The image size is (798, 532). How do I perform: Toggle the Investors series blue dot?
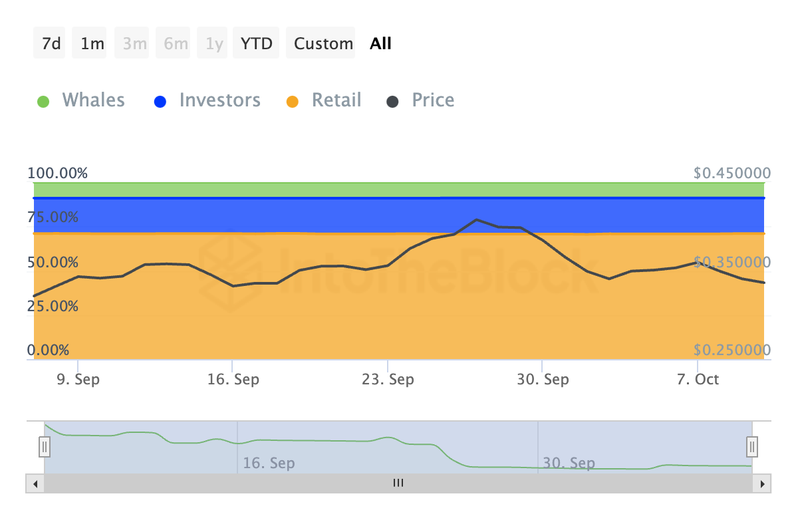point(160,102)
